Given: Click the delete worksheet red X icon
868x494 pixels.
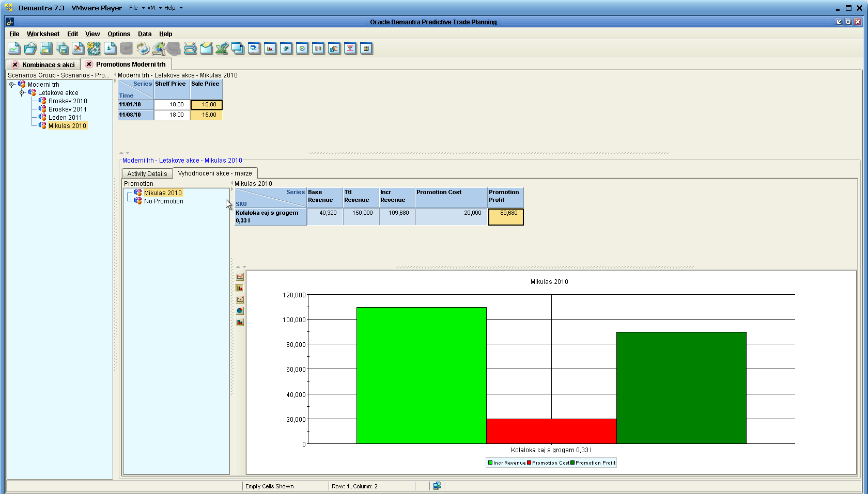Looking at the screenshot, I should 78,49.
